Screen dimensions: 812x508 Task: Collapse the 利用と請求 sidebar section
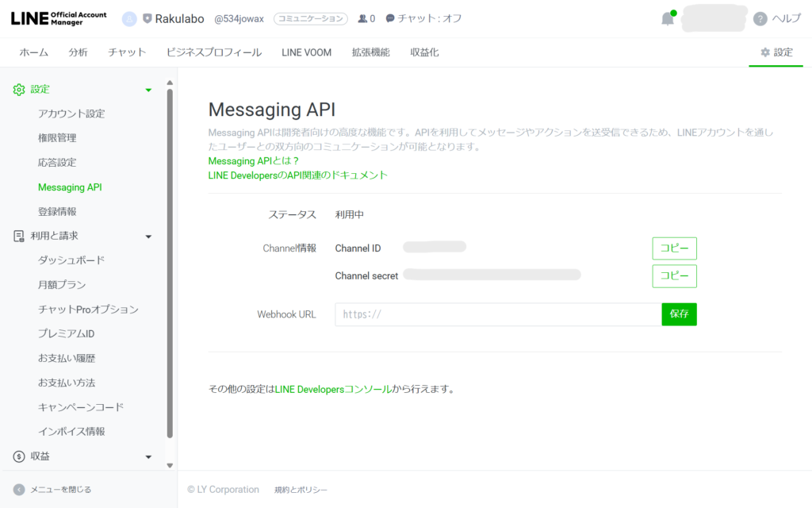pyautogui.click(x=148, y=236)
